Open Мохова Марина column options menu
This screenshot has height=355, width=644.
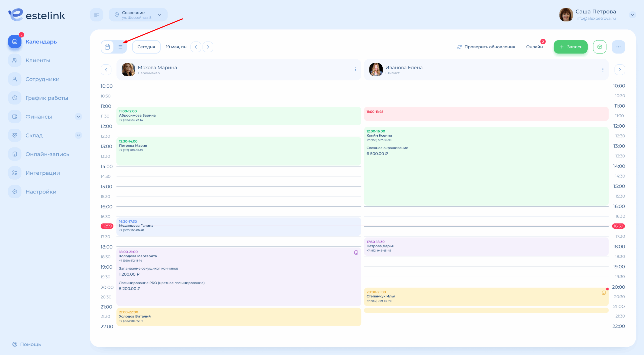click(x=355, y=70)
